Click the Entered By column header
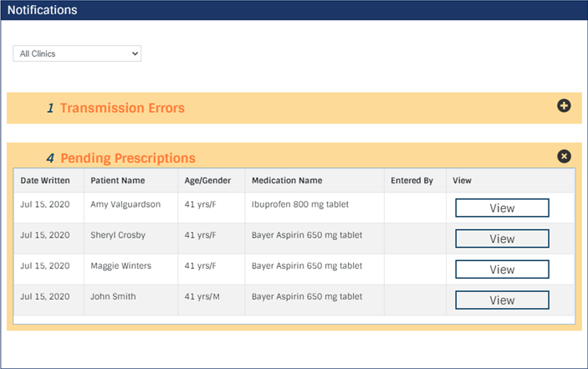The image size is (588, 369). (412, 181)
